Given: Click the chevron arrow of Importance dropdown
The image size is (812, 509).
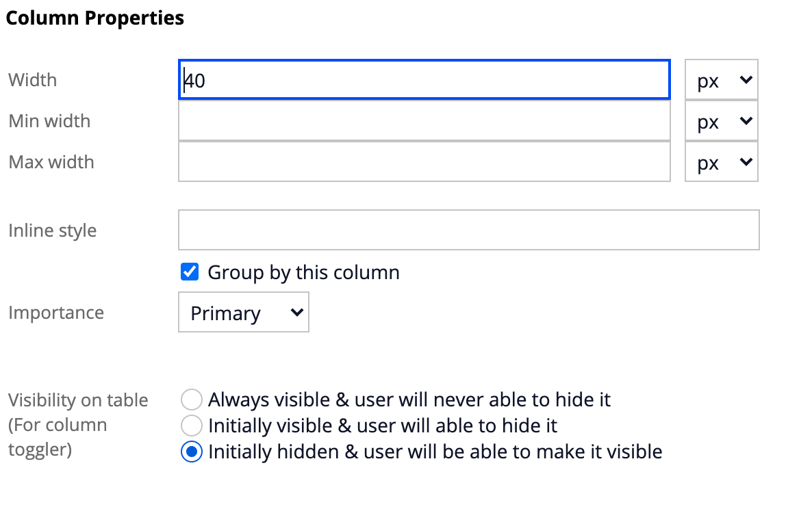Looking at the screenshot, I should pyautogui.click(x=296, y=313).
